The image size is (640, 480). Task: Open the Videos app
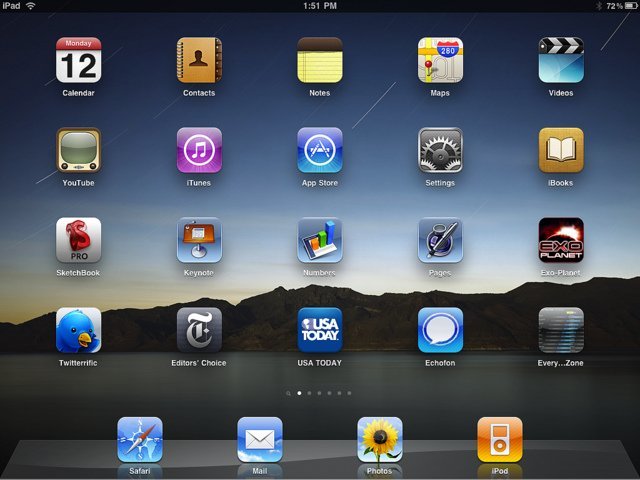pyautogui.click(x=560, y=60)
